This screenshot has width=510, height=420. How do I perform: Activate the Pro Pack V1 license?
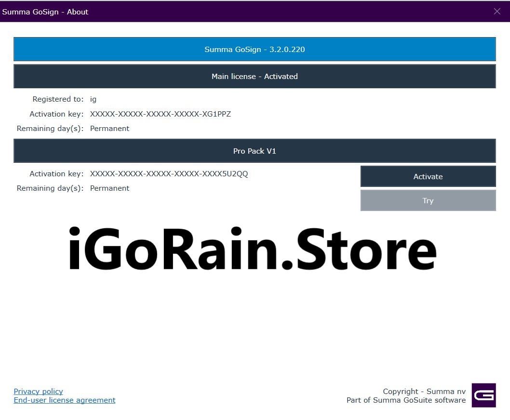pos(428,176)
